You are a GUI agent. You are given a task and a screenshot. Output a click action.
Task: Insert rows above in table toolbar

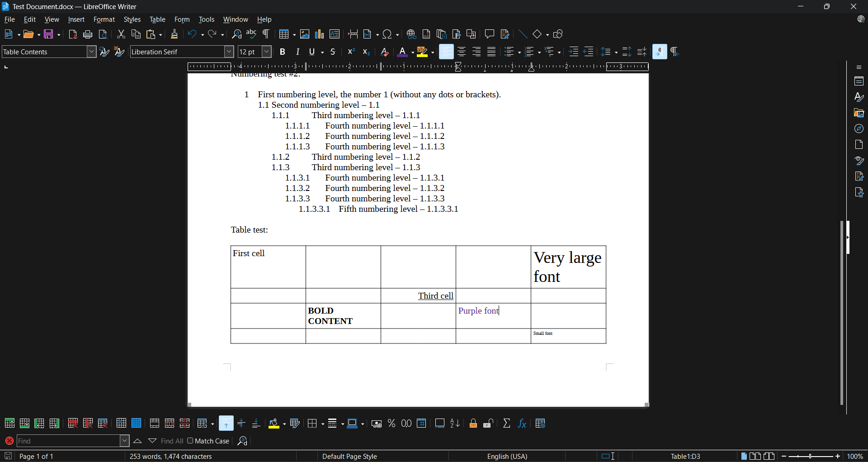[x=9, y=424]
